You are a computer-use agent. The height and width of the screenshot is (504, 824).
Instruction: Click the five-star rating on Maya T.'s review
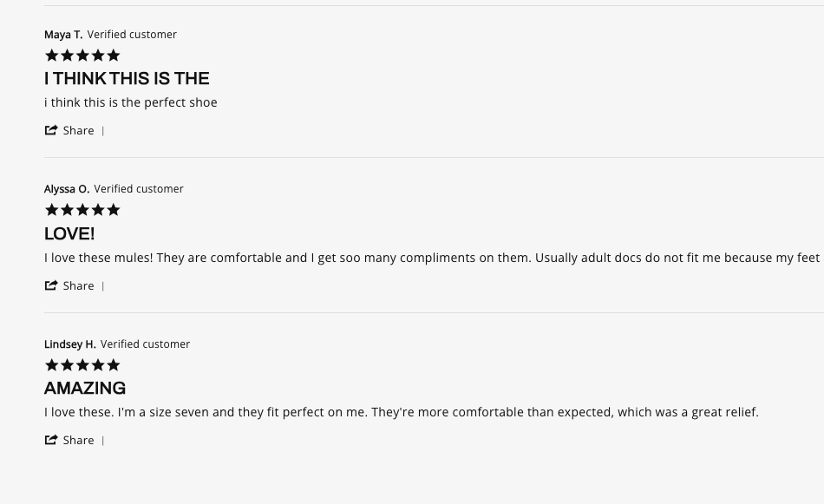click(82, 56)
